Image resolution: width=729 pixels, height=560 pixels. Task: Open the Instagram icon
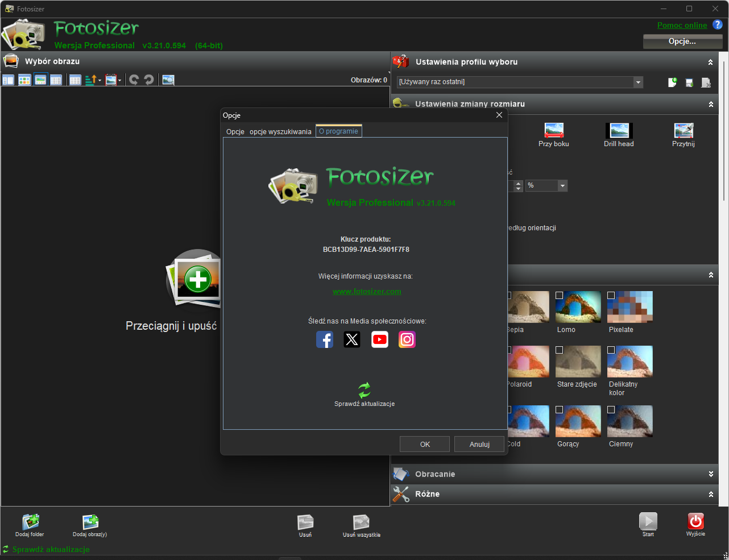(407, 339)
